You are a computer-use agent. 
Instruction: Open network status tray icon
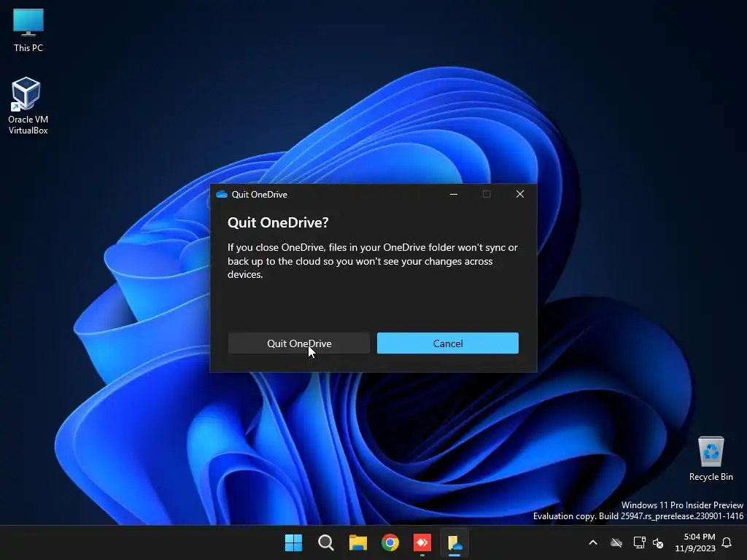pyautogui.click(x=639, y=542)
